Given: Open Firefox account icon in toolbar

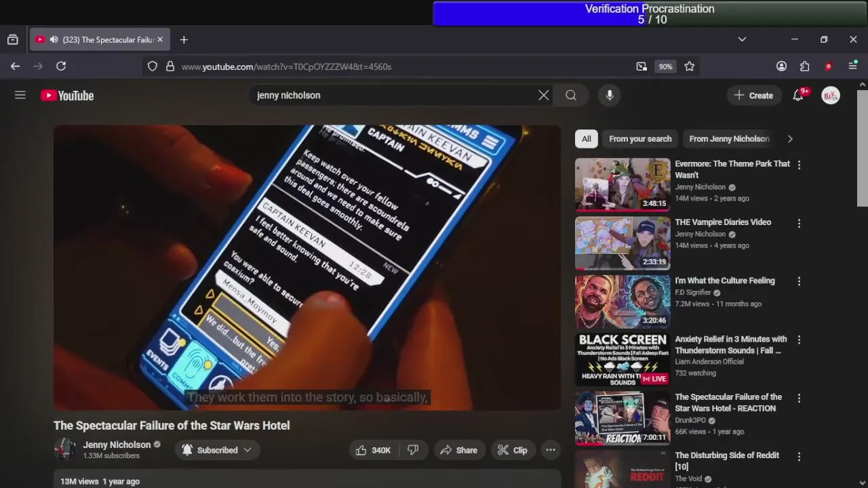Looking at the screenshot, I should [781, 66].
